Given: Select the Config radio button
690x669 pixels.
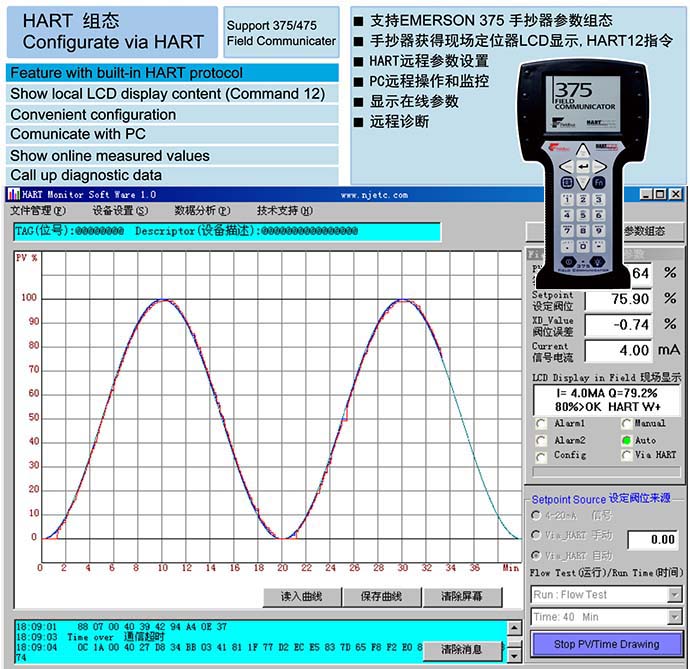Looking at the screenshot, I should click(x=541, y=456).
